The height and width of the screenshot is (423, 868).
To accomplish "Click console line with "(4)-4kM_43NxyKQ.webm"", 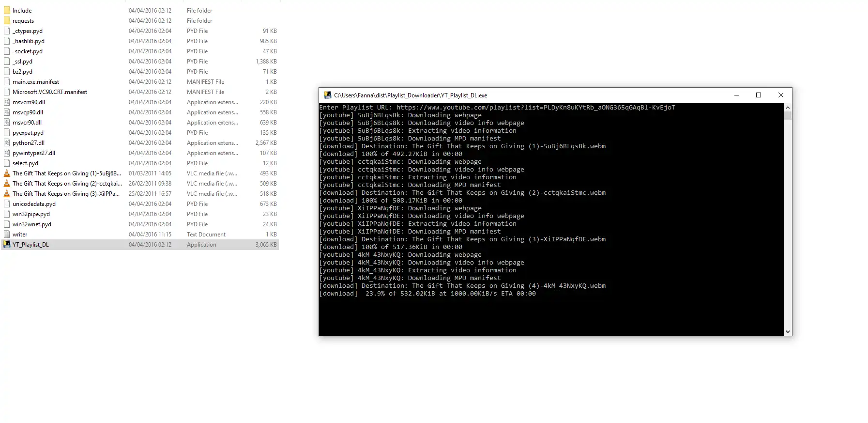I will tap(462, 286).
